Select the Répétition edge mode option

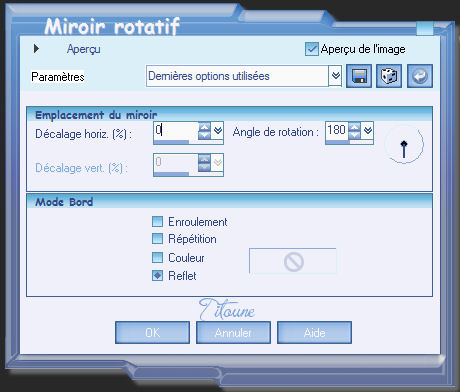pos(157,239)
